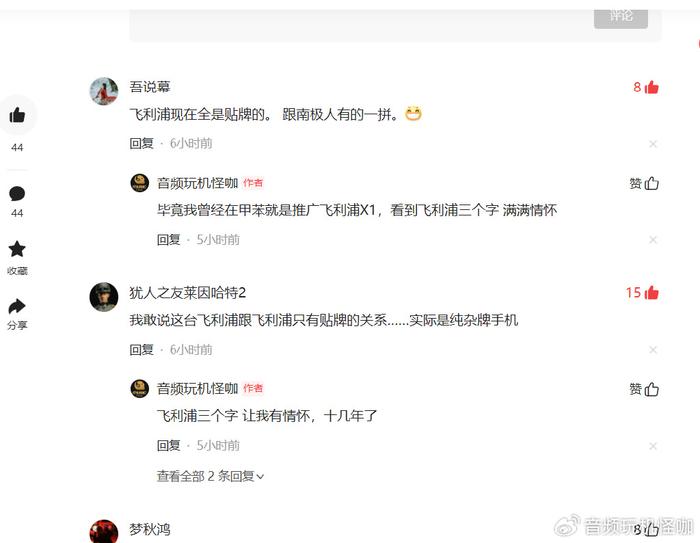Viewport: 700px width, 543px height.
Task: Like author's reply about 飞利浦X1
Action: (x=644, y=183)
